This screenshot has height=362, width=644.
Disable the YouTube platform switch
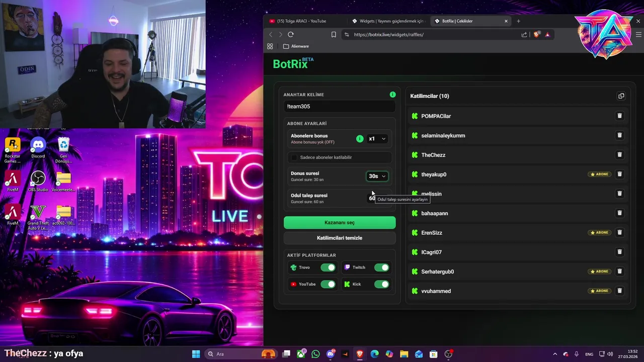[328, 285]
